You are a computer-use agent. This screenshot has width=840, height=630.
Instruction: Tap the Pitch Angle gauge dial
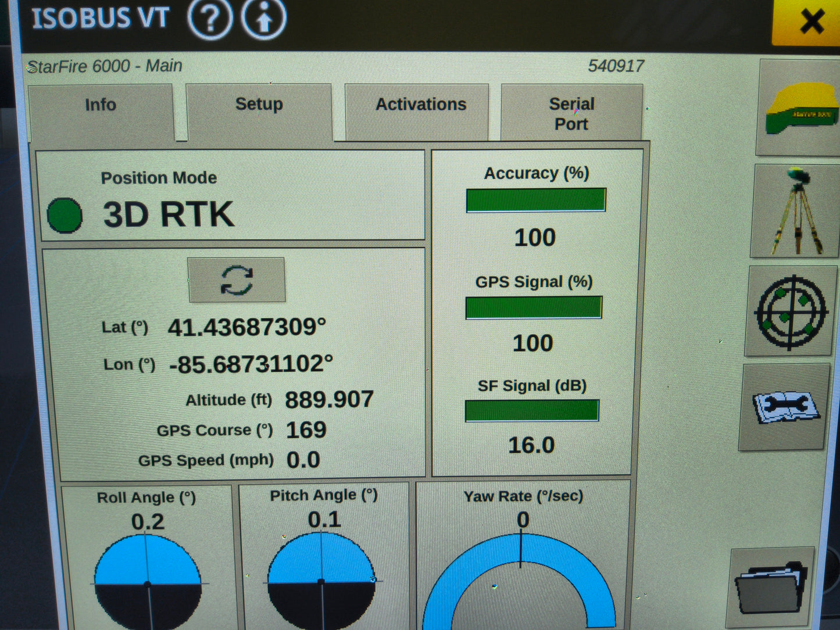click(x=321, y=581)
